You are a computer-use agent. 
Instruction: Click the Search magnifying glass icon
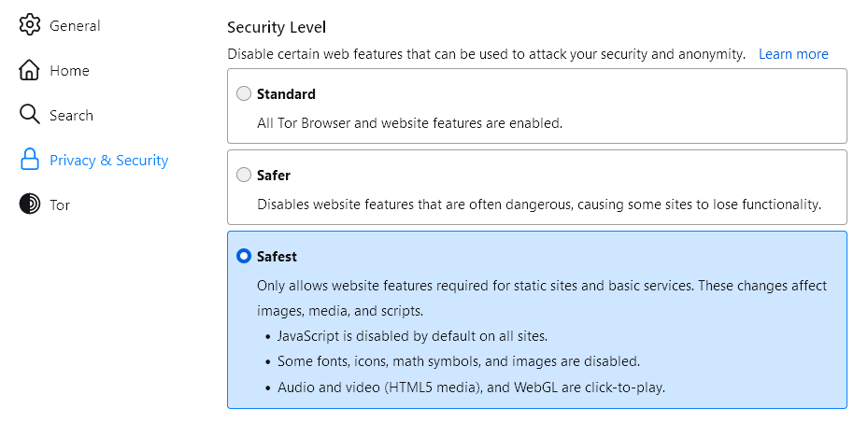(30, 115)
